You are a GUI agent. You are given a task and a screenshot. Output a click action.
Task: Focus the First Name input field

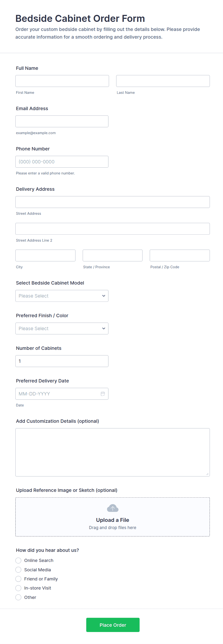coord(62,81)
